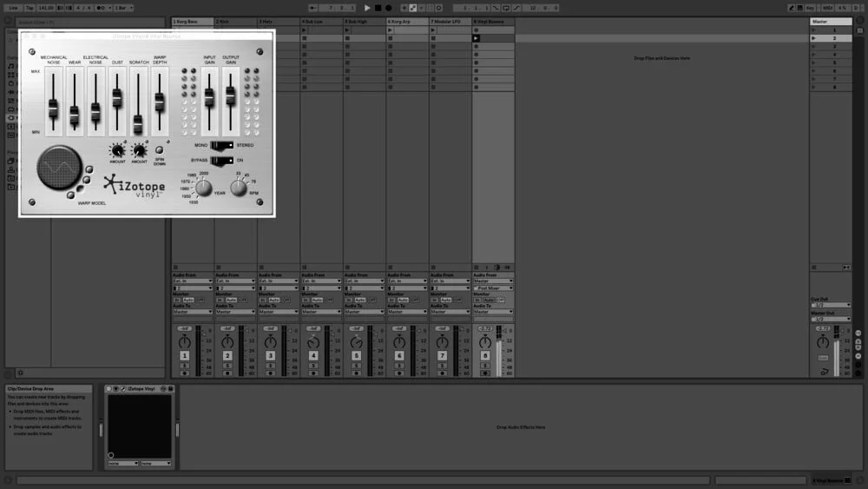Click the Arrangement Record button in transport
This screenshot has height=489, width=868.
point(389,8)
